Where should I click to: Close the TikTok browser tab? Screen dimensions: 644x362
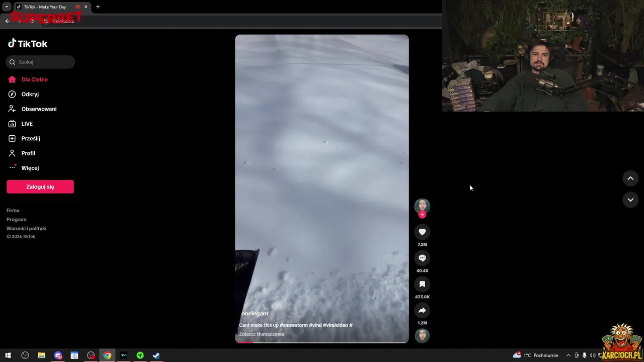(86, 7)
